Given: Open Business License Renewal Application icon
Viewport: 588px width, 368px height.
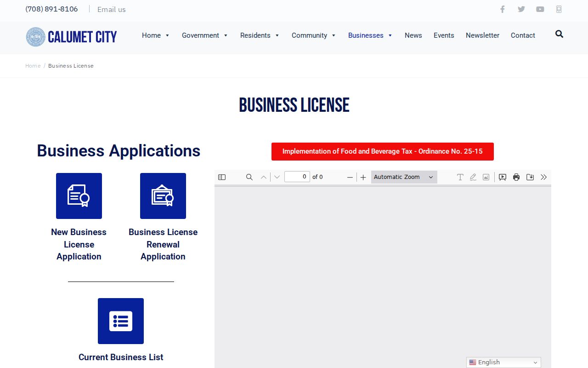Looking at the screenshot, I should (163, 196).
